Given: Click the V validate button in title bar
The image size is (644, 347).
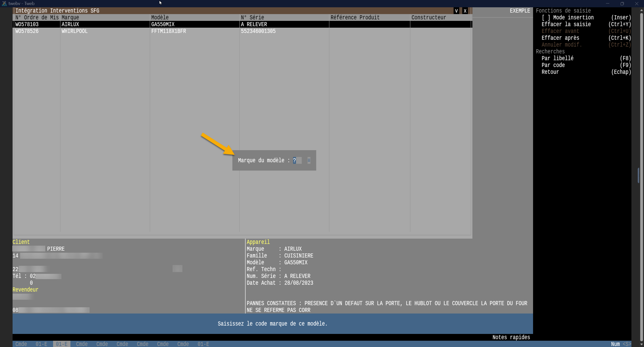Looking at the screenshot, I should point(456,11).
